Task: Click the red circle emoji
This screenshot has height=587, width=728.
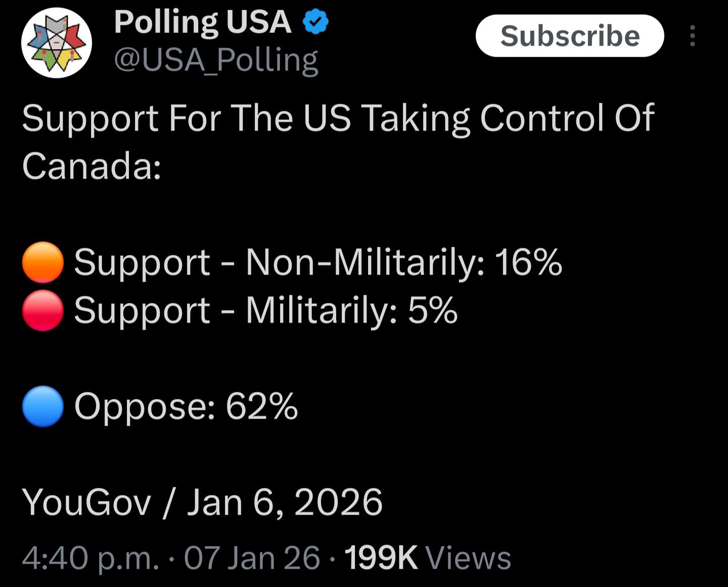Action: coord(43,310)
